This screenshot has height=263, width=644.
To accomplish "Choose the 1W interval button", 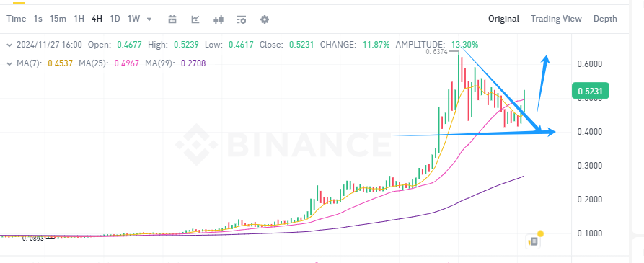I will coord(133,19).
